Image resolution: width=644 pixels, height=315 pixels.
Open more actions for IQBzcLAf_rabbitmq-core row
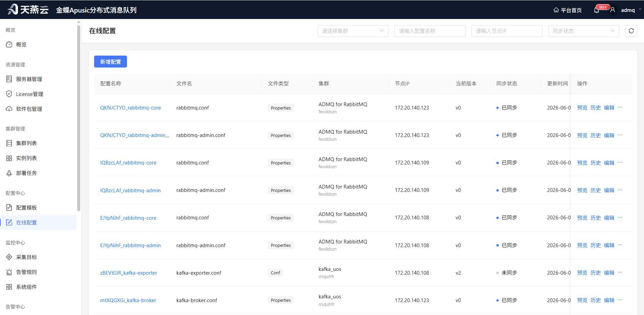620,162
